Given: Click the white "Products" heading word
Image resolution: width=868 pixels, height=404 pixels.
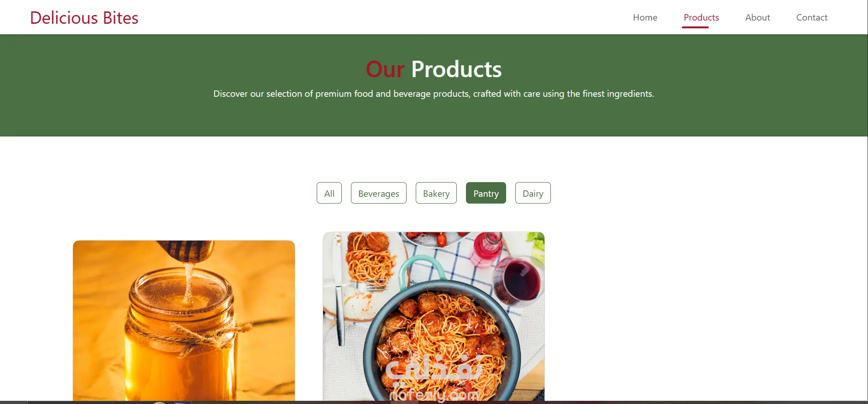Looking at the screenshot, I should point(456,69).
